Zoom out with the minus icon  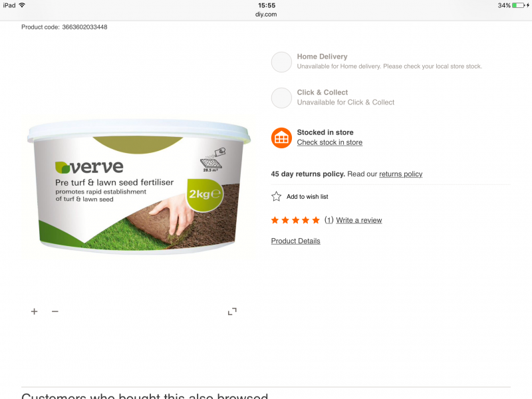point(55,311)
